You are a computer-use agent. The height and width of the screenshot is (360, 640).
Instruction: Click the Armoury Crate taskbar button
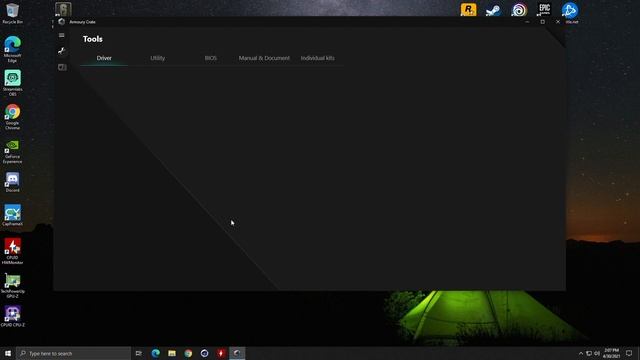click(237, 353)
